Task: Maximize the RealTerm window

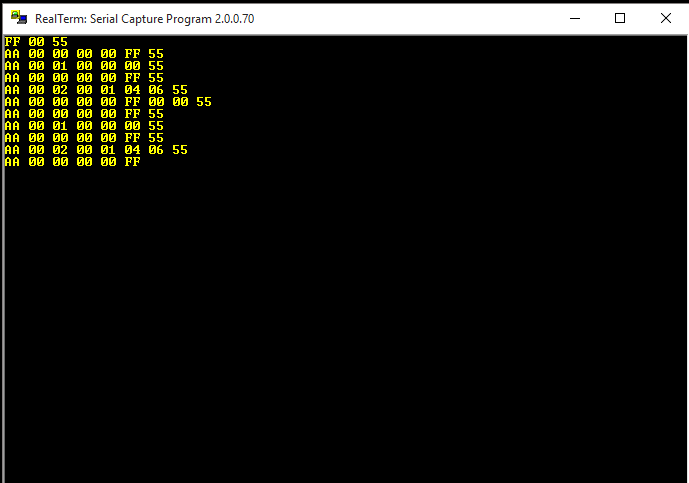Action: coord(620,18)
